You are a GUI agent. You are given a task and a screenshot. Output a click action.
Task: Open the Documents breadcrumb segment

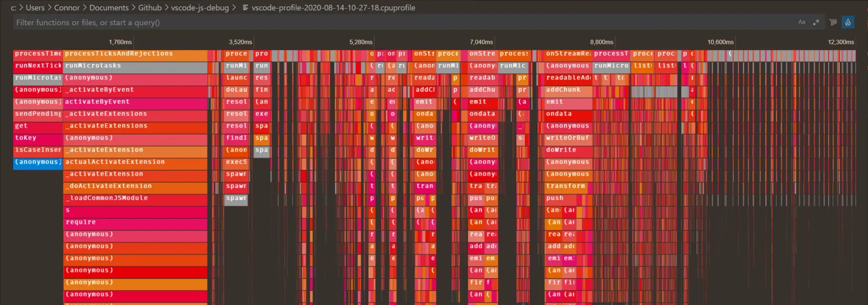[108, 8]
